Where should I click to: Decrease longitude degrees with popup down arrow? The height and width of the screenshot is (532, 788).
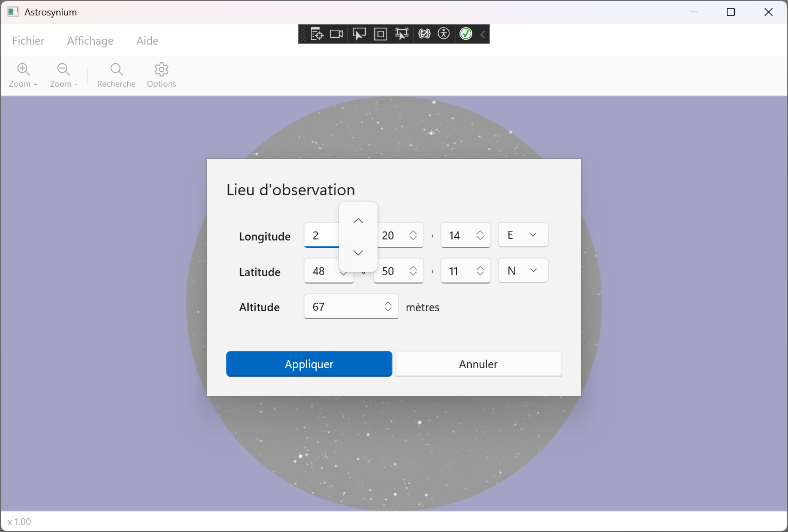click(358, 253)
